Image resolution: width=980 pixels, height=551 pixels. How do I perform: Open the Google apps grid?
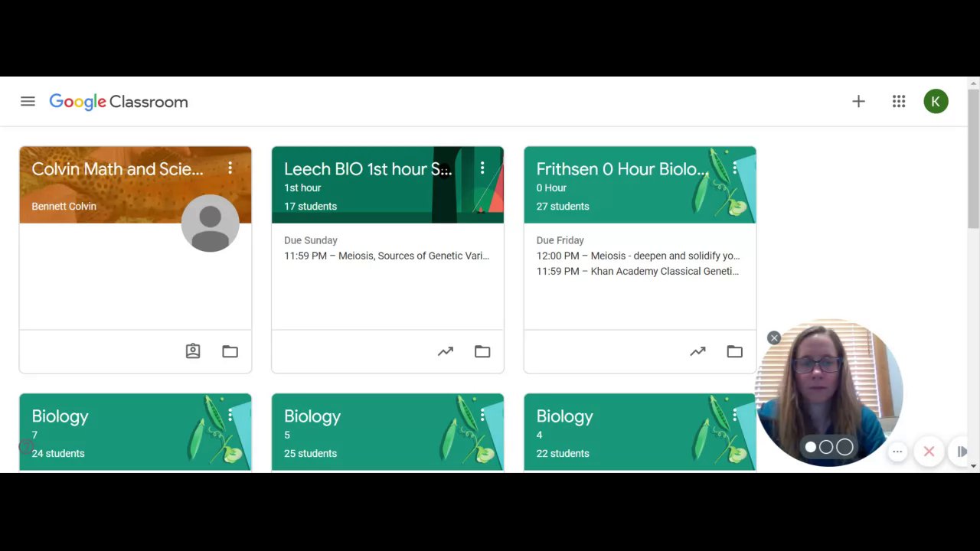[x=899, y=101]
